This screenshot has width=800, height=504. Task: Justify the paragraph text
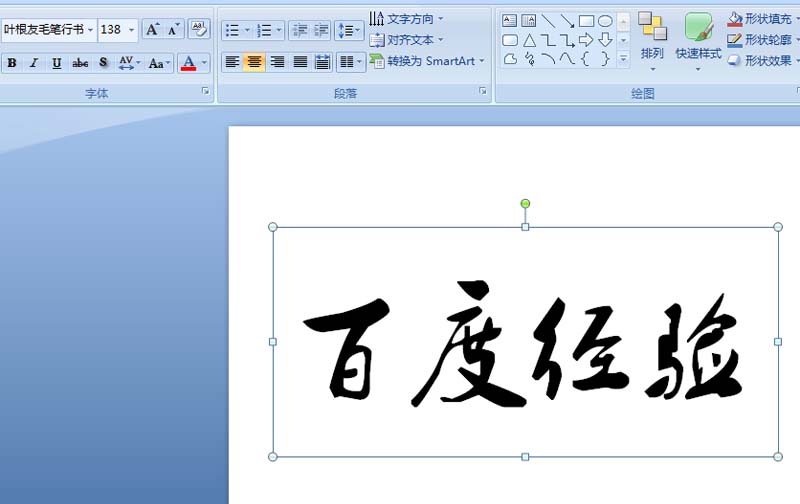[300, 62]
